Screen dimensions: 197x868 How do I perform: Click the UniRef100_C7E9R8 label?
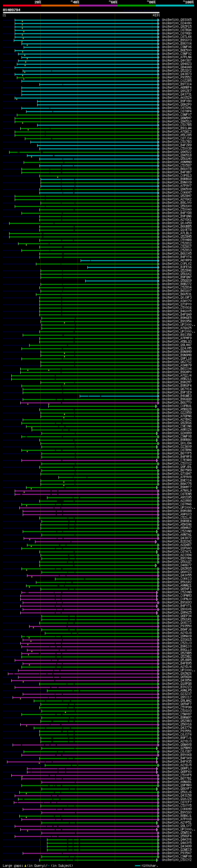click(177, 460)
